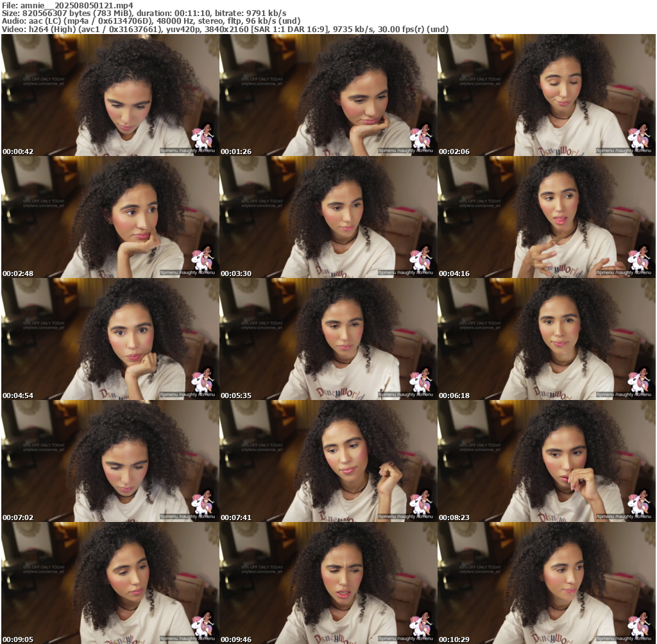Choose the thumbnail timestamped 00:07:41
This screenshot has height=644, width=657.
coord(328,461)
